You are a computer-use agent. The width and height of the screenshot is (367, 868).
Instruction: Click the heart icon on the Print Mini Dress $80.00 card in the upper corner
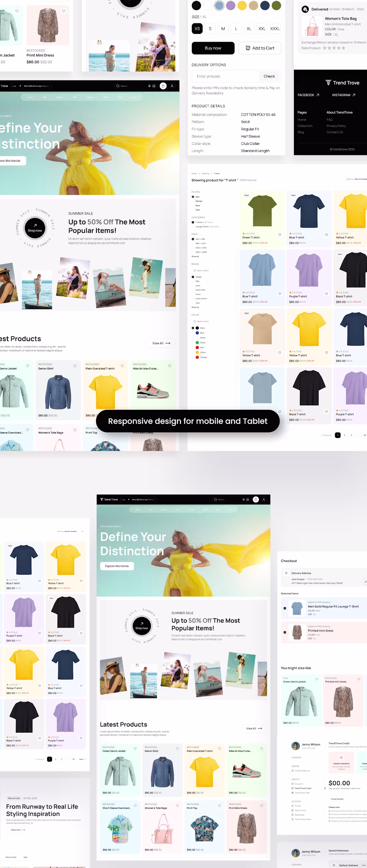coord(63,11)
